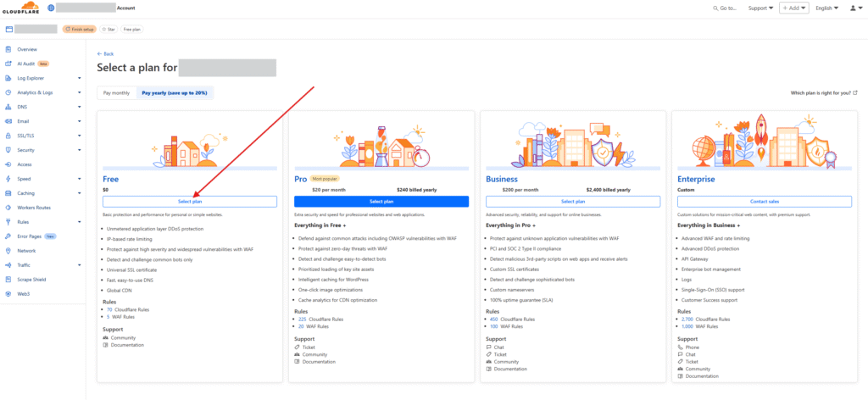Open Which plan is right for you link
The height and width of the screenshot is (400, 868).
coord(824,93)
